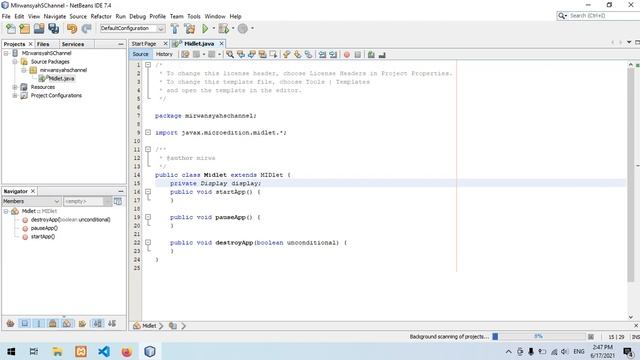The height and width of the screenshot is (360, 640).
Task: Click the Stop Macro Recording icon
Action: click(358, 54)
